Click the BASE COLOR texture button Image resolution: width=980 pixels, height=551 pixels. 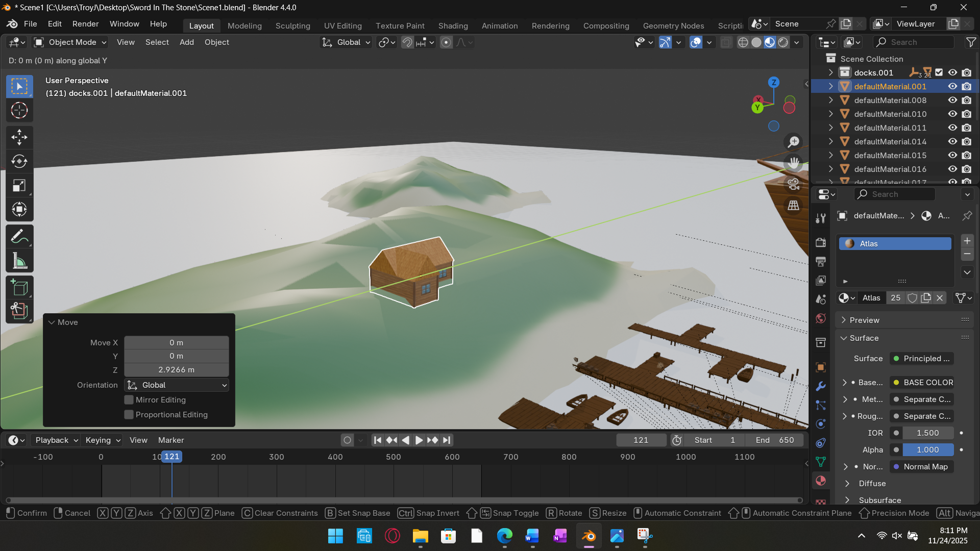pyautogui.click(x=922, y=383)
